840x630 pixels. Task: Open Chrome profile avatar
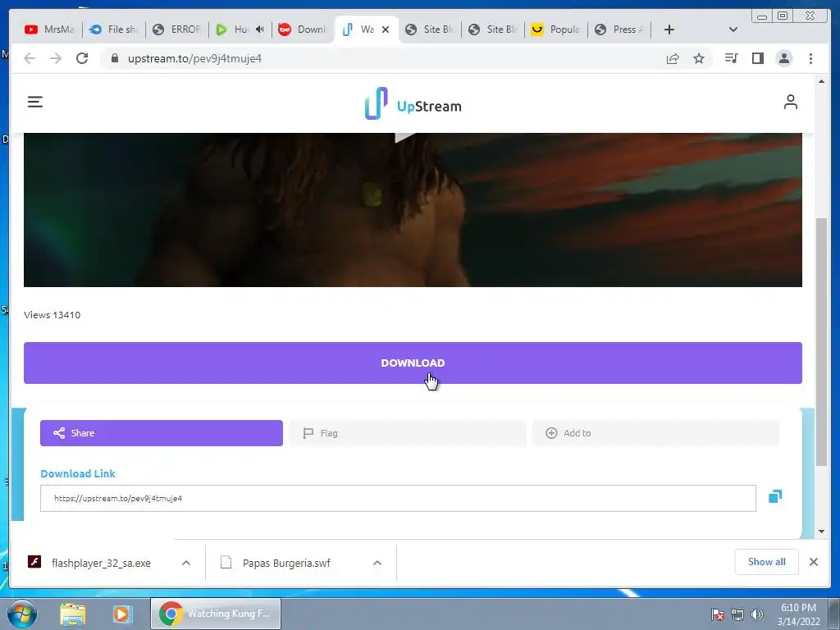click(783, 58)
